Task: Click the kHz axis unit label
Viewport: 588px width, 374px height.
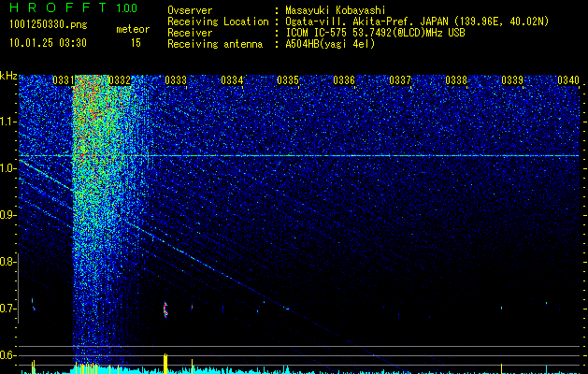Action: 8,76
